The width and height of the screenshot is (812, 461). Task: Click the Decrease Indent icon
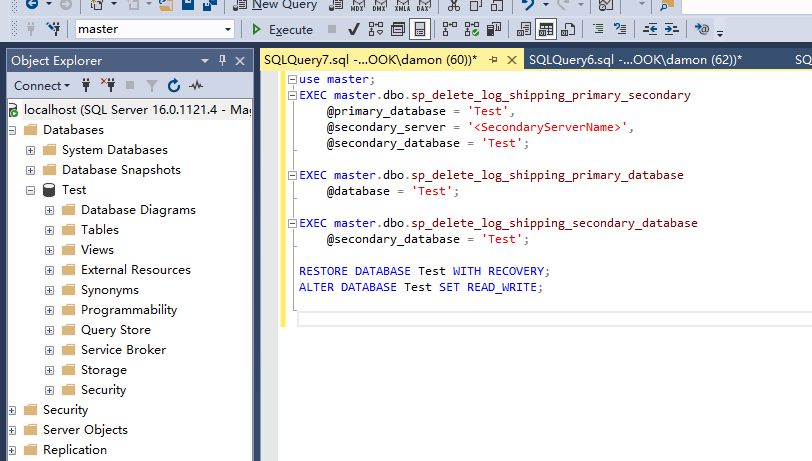(650, 30)
